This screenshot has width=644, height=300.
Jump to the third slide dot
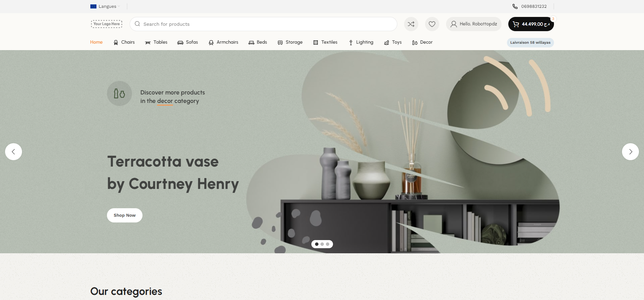point(328,244)
